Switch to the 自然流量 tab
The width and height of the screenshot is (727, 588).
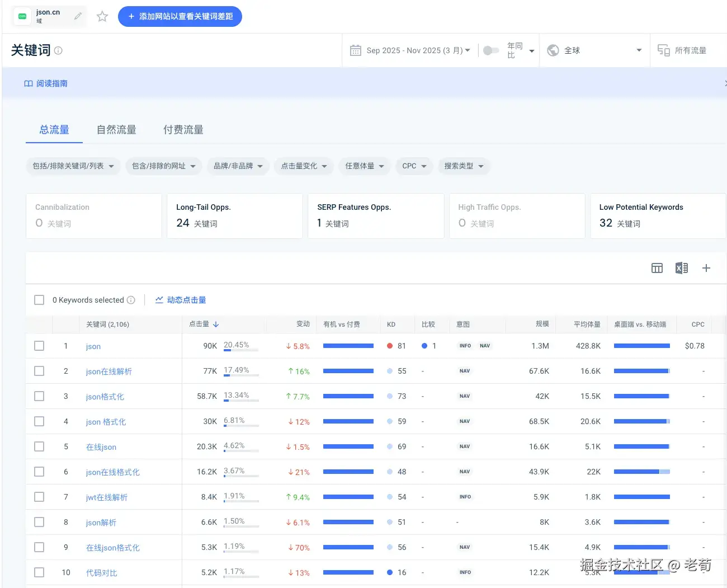tap(116, 130)
